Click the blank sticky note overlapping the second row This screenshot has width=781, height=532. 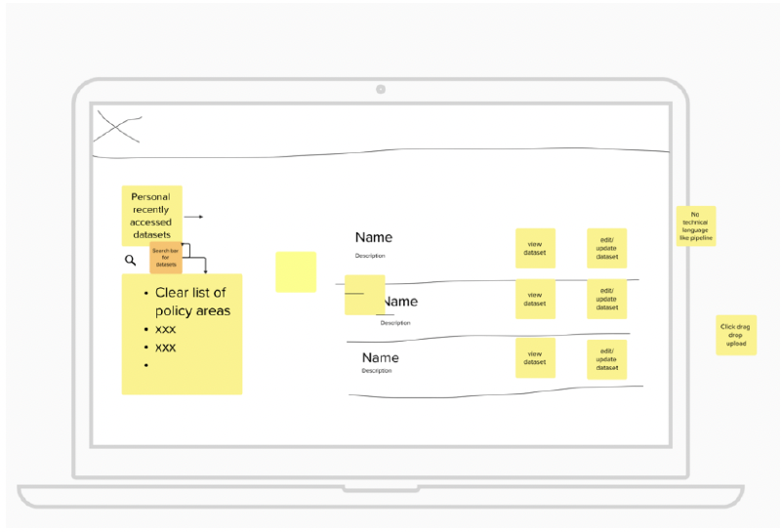(364, 295)
